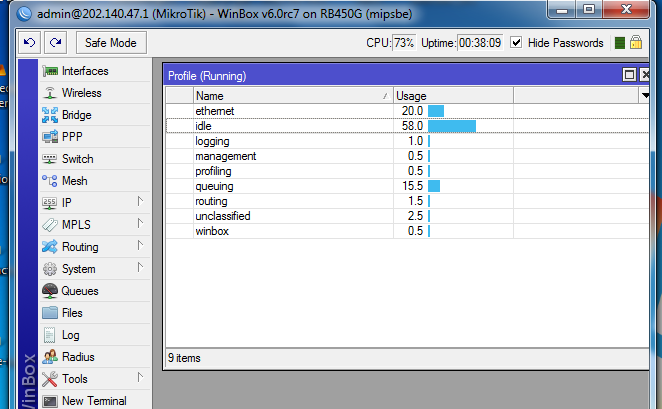Maximize the Profile (Running) panel
This screenshot has height=409, width=662.
click(629, 75)
